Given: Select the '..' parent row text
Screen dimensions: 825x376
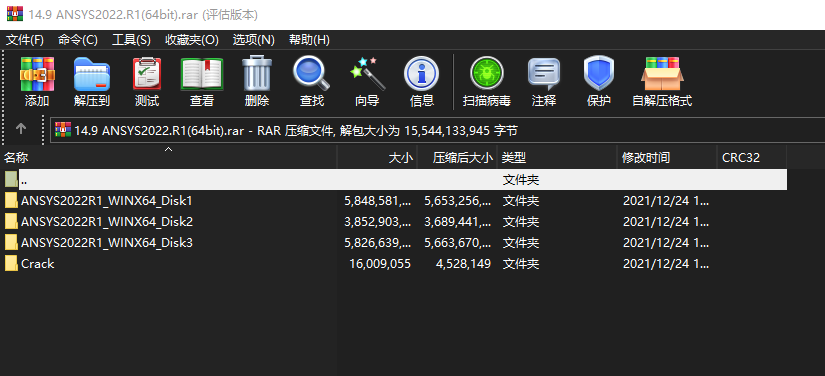Looking at the screenshot, I should click(24, 181).
